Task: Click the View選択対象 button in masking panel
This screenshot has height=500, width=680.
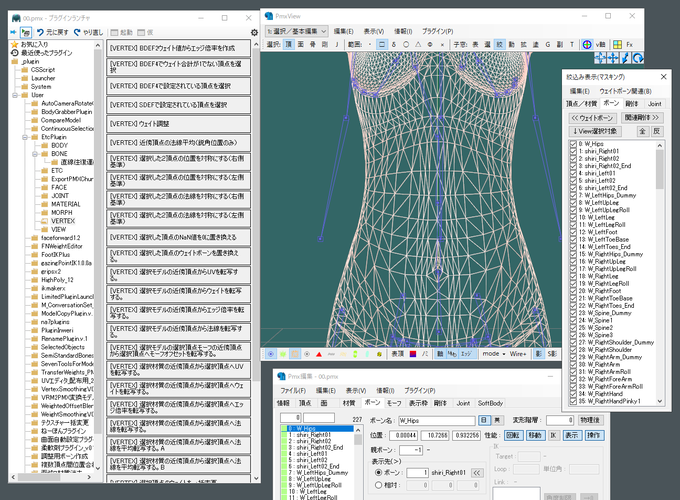Action: click(x=597, y=131)
